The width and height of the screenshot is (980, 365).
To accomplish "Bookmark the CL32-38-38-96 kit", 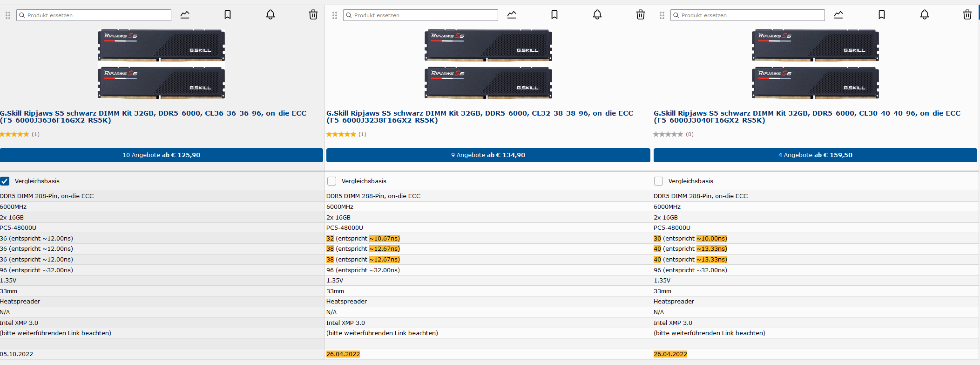I will pos(554,15).
